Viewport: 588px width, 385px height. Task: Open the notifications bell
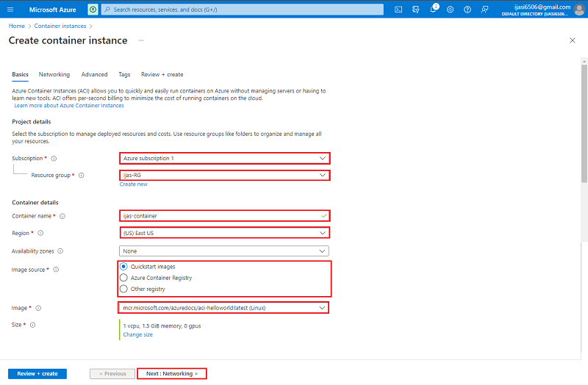[x=433, y=9]
